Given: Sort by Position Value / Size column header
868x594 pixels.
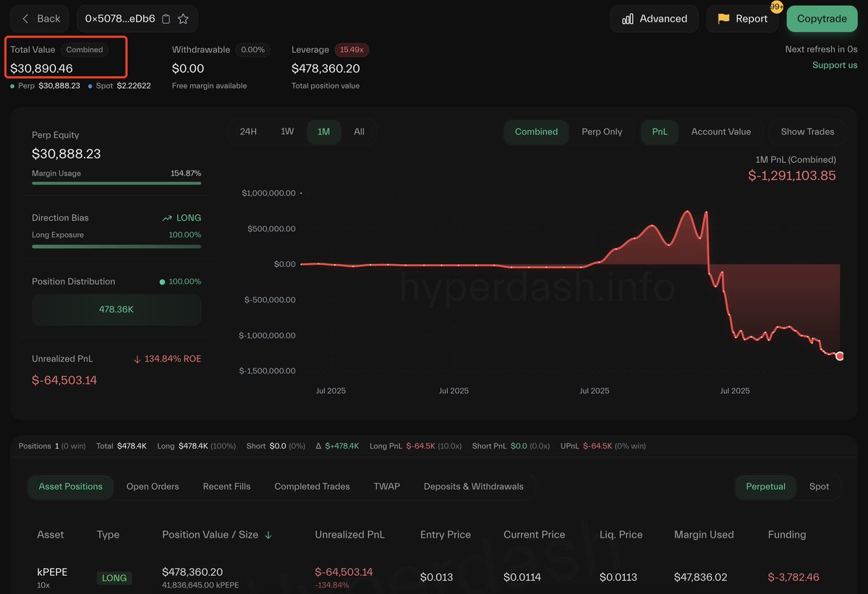Looking at the screenshot, I should point(210,535).
